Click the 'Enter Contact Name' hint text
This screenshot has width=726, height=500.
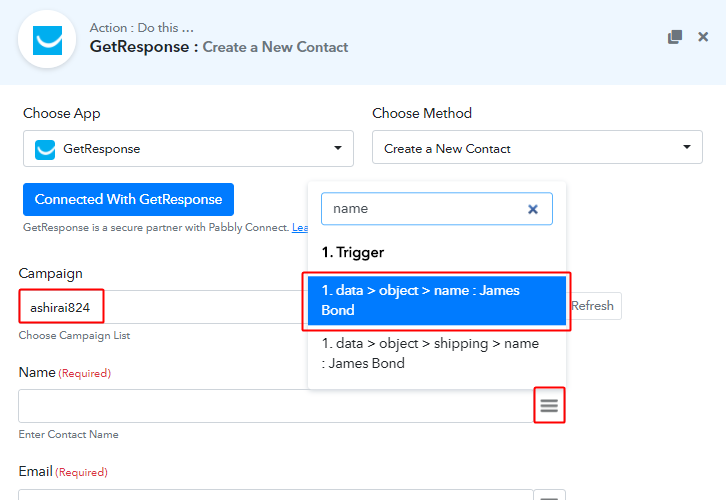[x=69, y=435]
